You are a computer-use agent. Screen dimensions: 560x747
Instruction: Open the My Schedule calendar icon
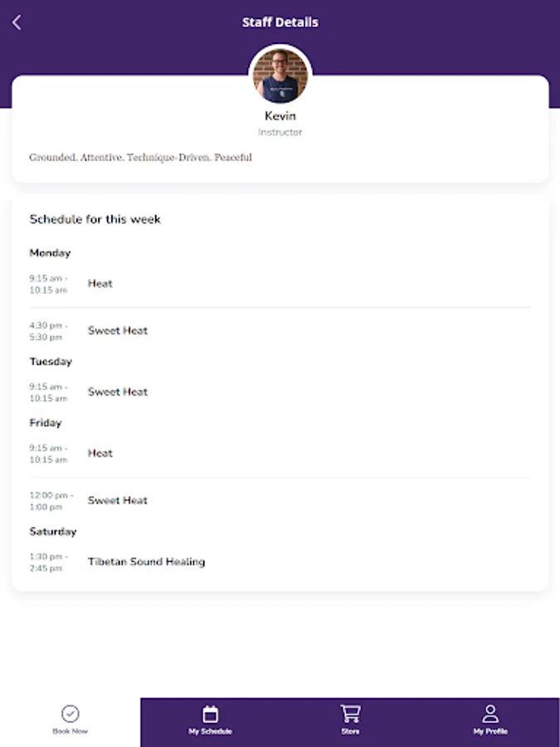coord(210,714)
